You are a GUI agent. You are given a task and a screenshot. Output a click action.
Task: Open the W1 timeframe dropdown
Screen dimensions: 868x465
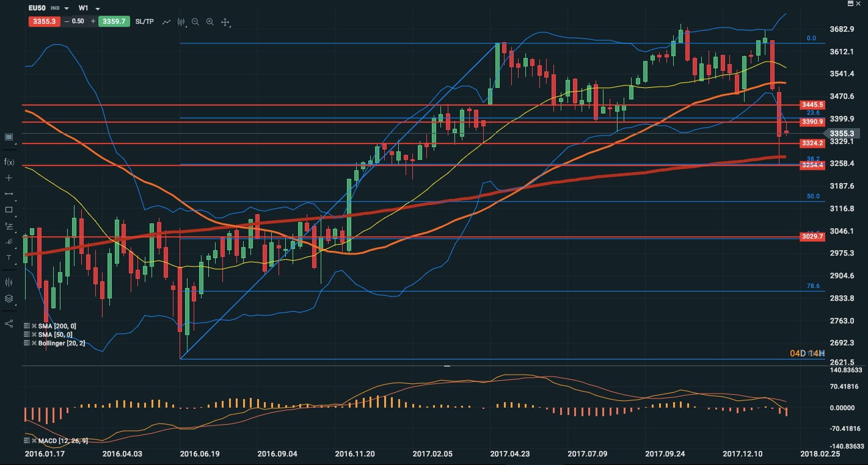98,9
